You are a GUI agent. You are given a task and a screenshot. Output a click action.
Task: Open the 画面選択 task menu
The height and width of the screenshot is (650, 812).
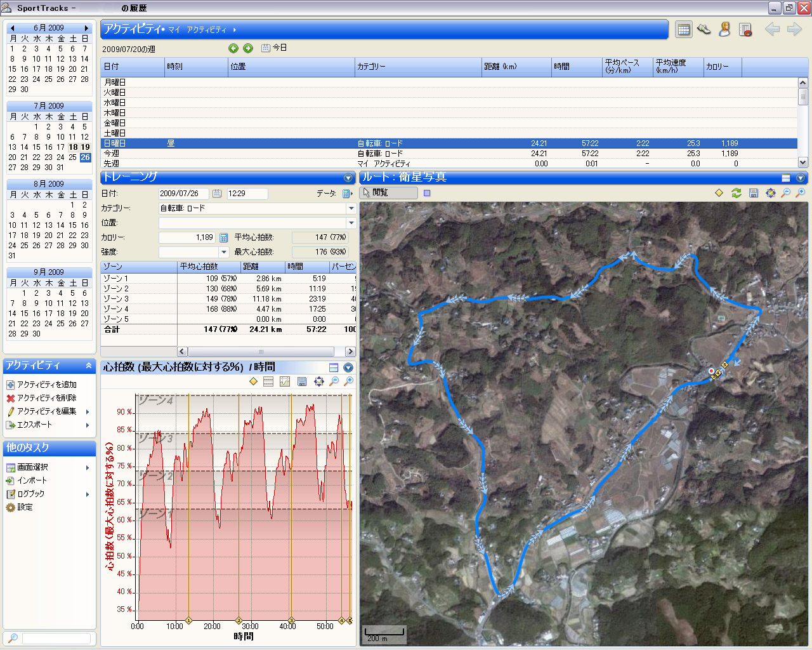tap(32, 467)
